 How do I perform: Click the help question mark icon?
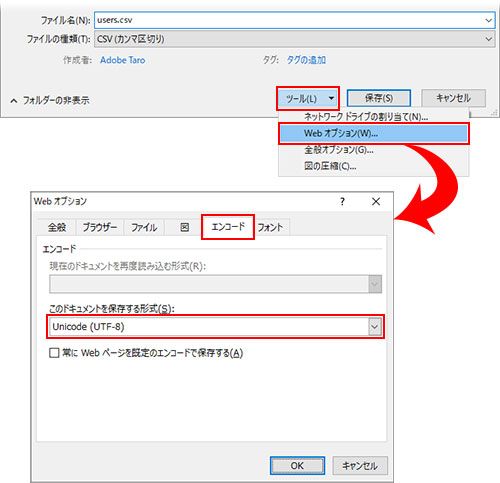pyautogui.click(x=342, y=202)
